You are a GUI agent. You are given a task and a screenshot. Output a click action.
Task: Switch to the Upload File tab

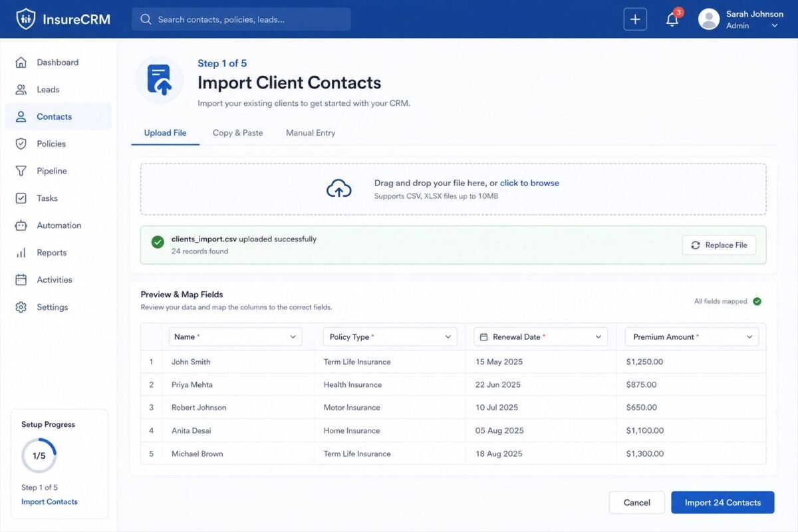coord(165,133)
